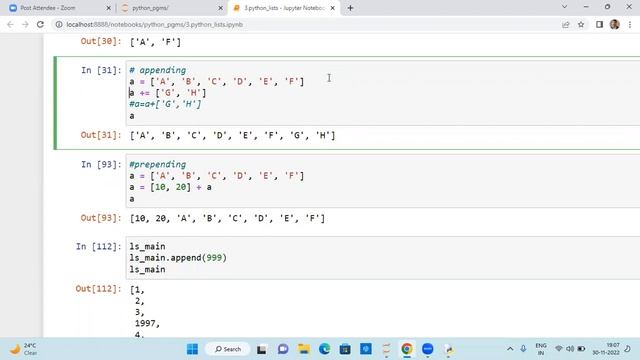
Task: Close the 3.python_lists notebook tab
Action: tap(332, 8)
